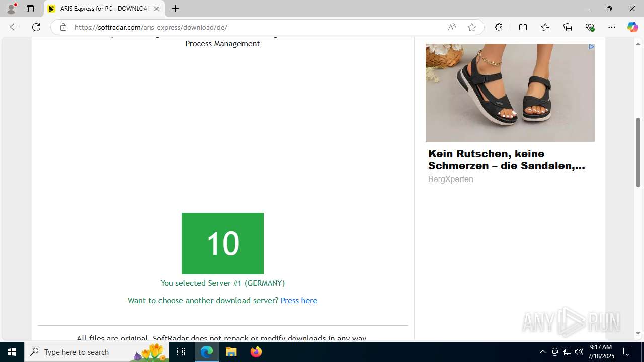Select 'You selected Server #1 (GERMANY)' text

[x=222, y=283]
